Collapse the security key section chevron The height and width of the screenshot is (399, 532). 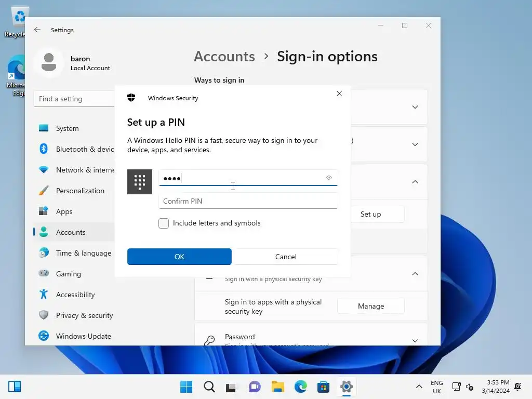pyautogui.click(x=415, y=273)
